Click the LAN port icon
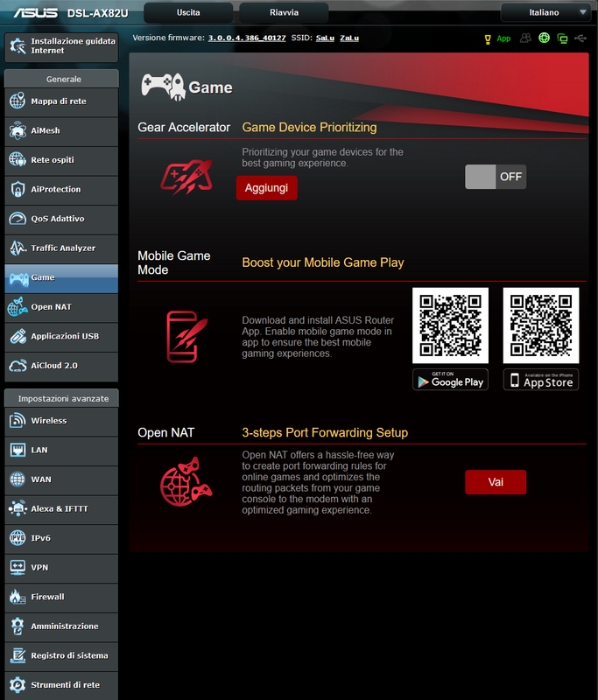This screenshot has width=598, height=700. pyautogui.click(x=18, y=450)
